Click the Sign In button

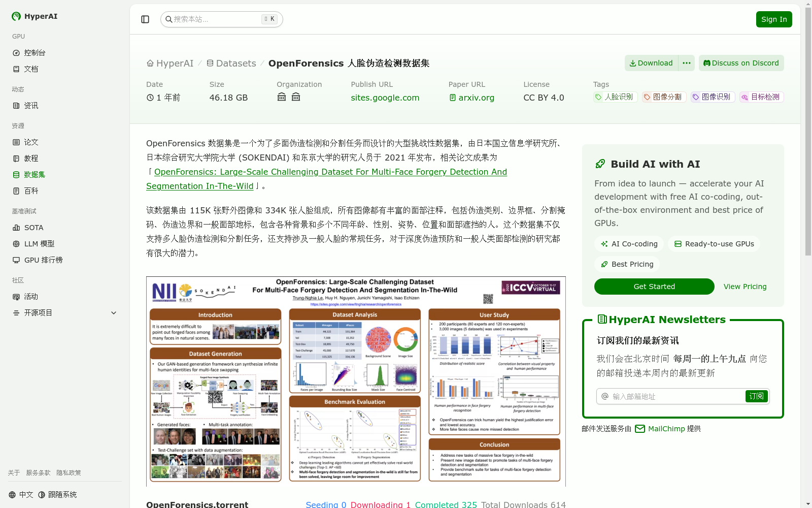point(774,19)
